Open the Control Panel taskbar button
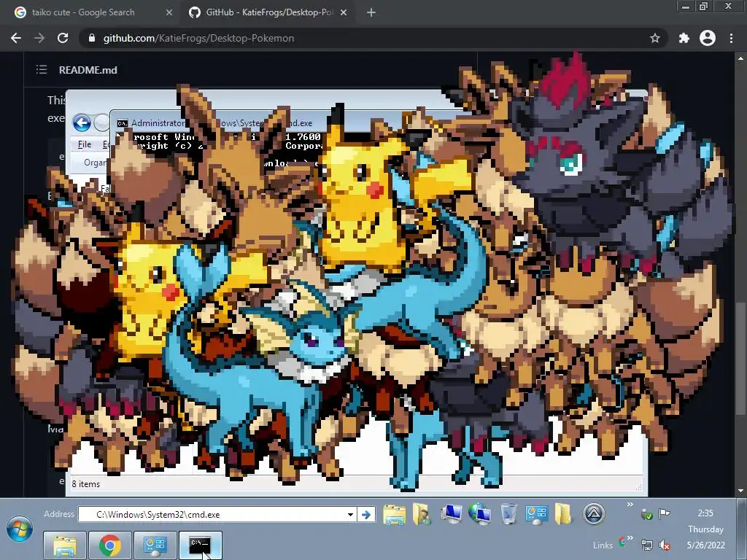Screen dimensions: 747x560 click(155, 545)
